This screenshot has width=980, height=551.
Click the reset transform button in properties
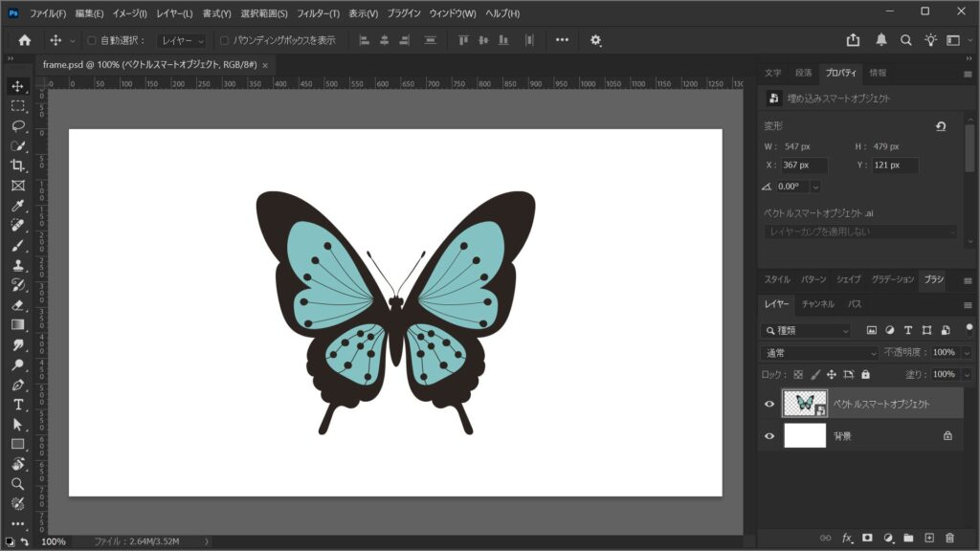tap(941, 126)
